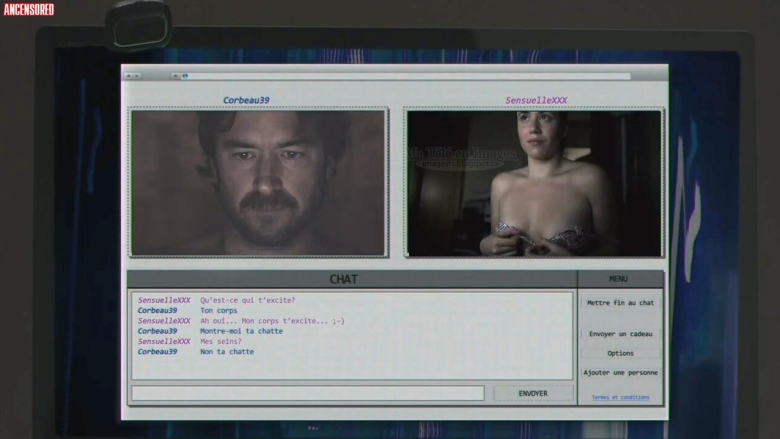Open the Options menu entry
This screenshot has width=780, height=439.
point(620,353)
